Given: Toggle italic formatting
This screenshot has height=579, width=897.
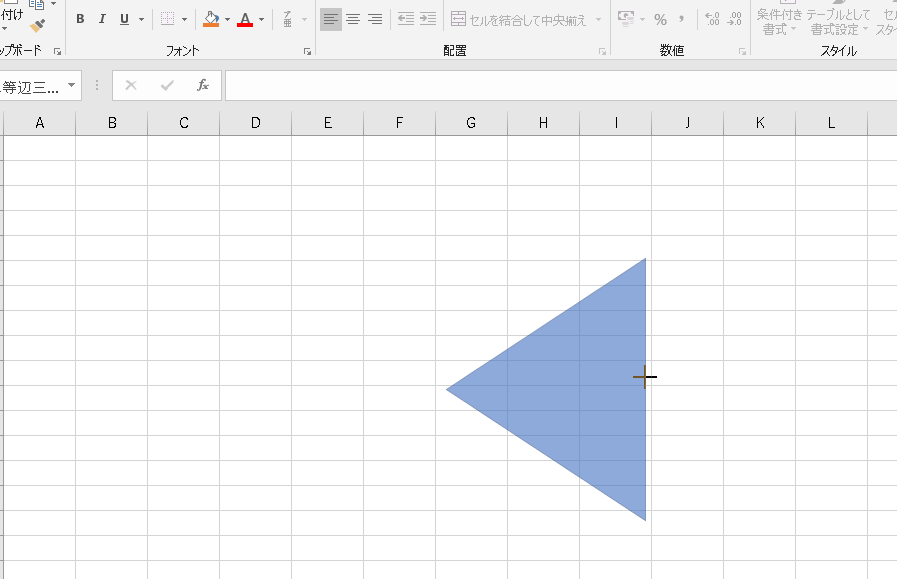Looking at the screenshot, I should coord(102,19).
